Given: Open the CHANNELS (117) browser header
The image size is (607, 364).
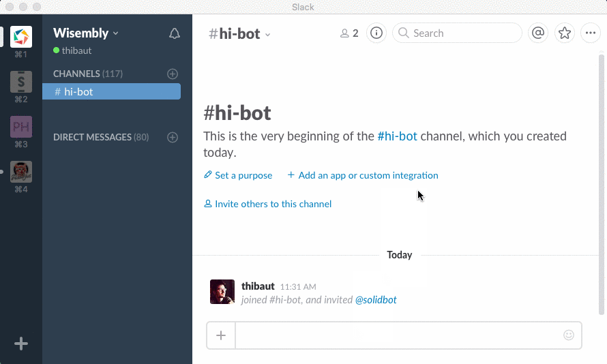Looking at the screenshot, I should (x=88, y=74).
